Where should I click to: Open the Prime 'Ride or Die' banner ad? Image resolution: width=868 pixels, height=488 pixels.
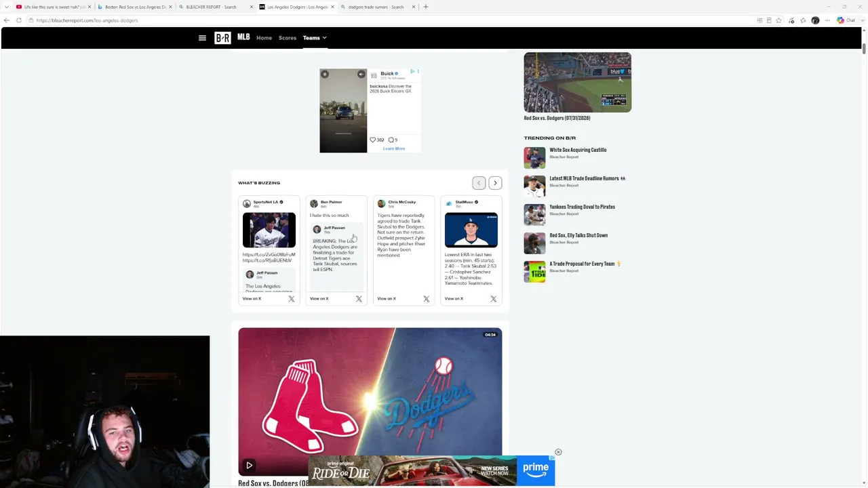(x=432, y=471)
